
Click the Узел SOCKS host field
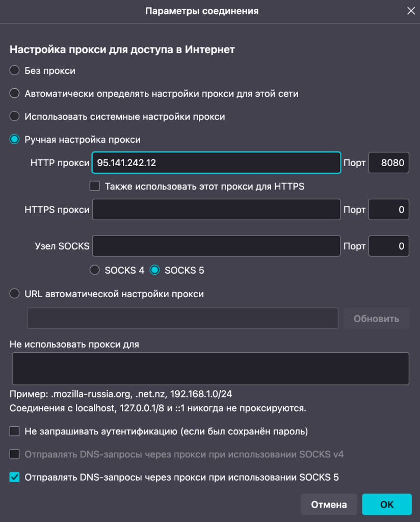pyautogui.click(x=216, y=246)
